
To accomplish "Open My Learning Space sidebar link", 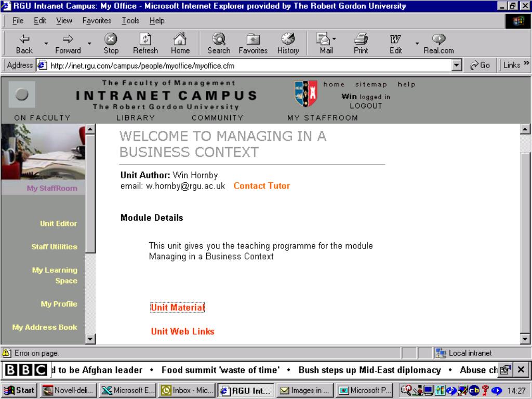I will click(x=55, y=275).
